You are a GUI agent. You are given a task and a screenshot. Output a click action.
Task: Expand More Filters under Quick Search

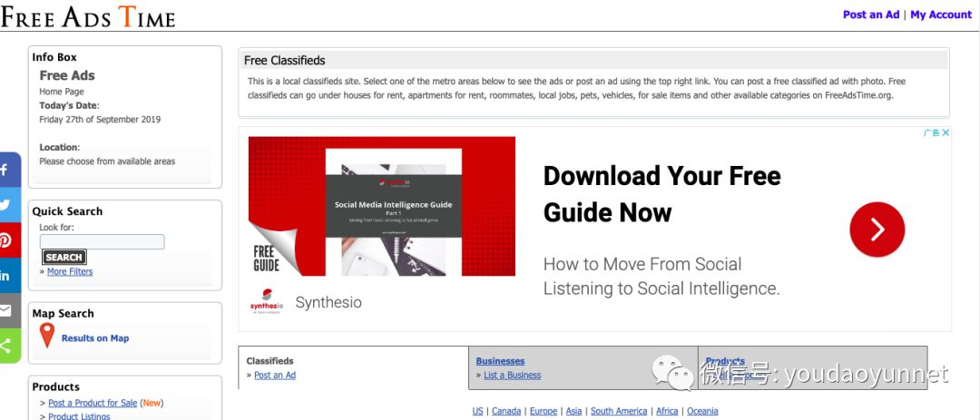click(69, 271)
